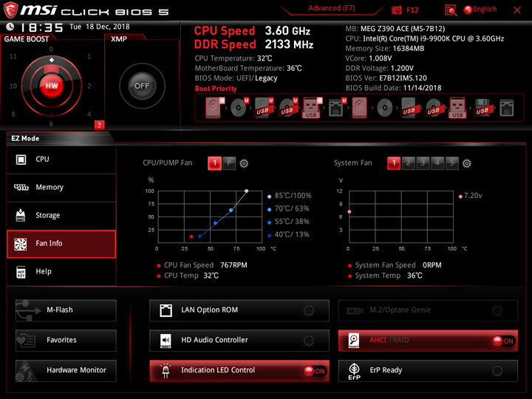The width and height of the screenshot is (532, 399).
Task: Select legacy USB floppy boot device icon
Action: [x=482, y=108]
